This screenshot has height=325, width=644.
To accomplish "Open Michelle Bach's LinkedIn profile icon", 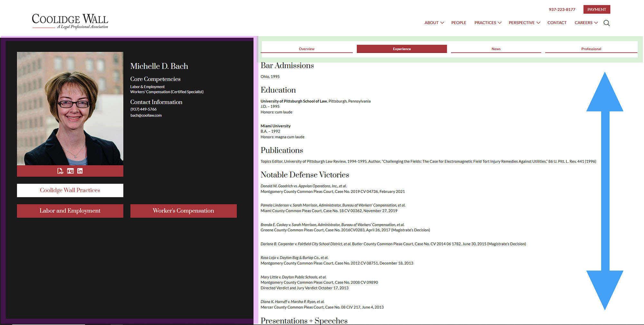I will coord(80,171).
